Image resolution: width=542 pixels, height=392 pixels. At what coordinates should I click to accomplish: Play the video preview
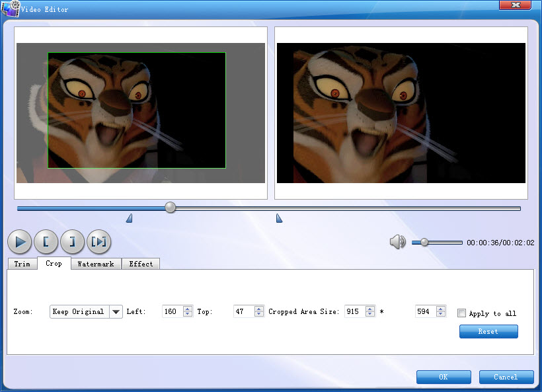pyautogui.click(x=20, y=242)
